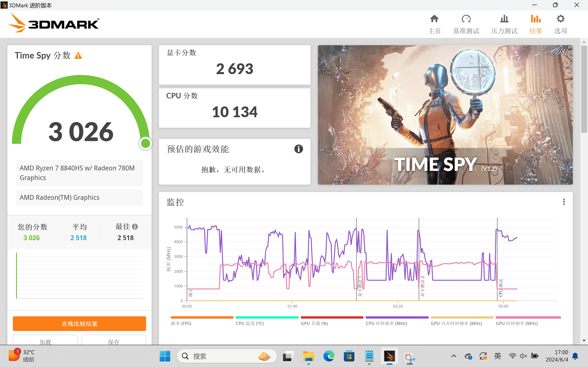Click info icon for estimated game performance

[298, 149]
